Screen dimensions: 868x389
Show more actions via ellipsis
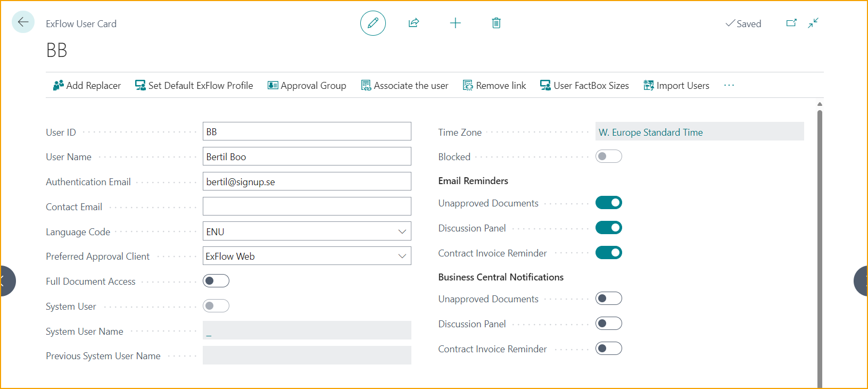(729, 85)
